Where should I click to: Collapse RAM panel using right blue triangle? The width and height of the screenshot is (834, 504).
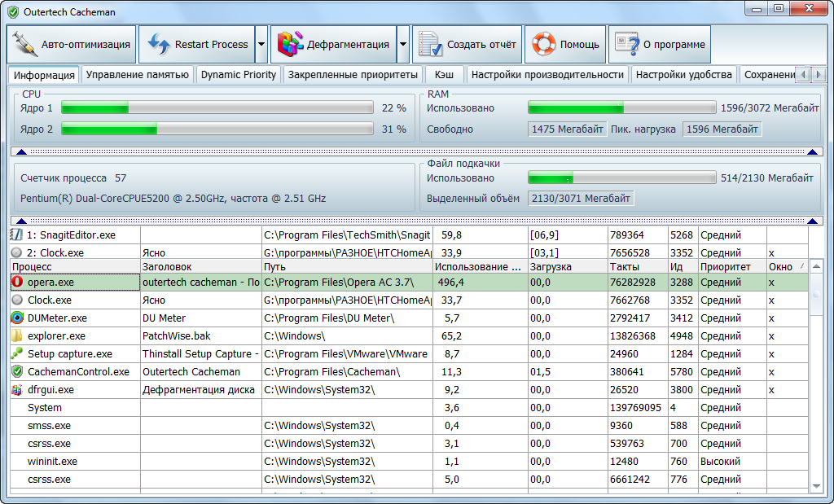pos(812,152)
